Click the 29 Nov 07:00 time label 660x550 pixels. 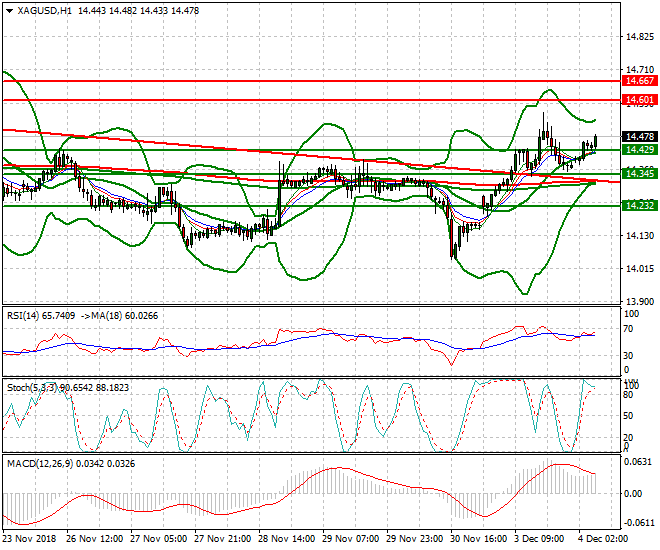[x=351, y=539]
